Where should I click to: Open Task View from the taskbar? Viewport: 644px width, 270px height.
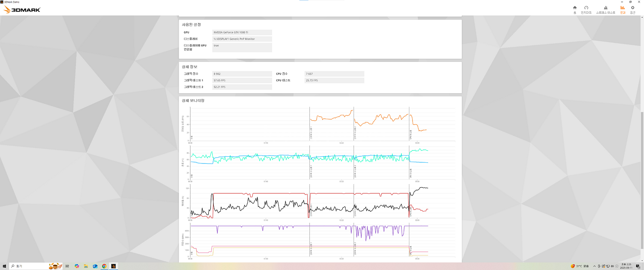tap(67, 266)
